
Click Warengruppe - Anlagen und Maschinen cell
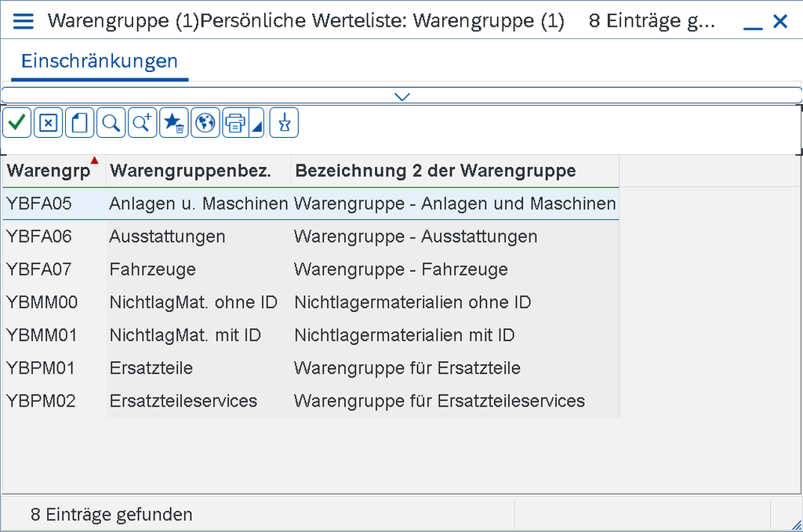[455, 204]
